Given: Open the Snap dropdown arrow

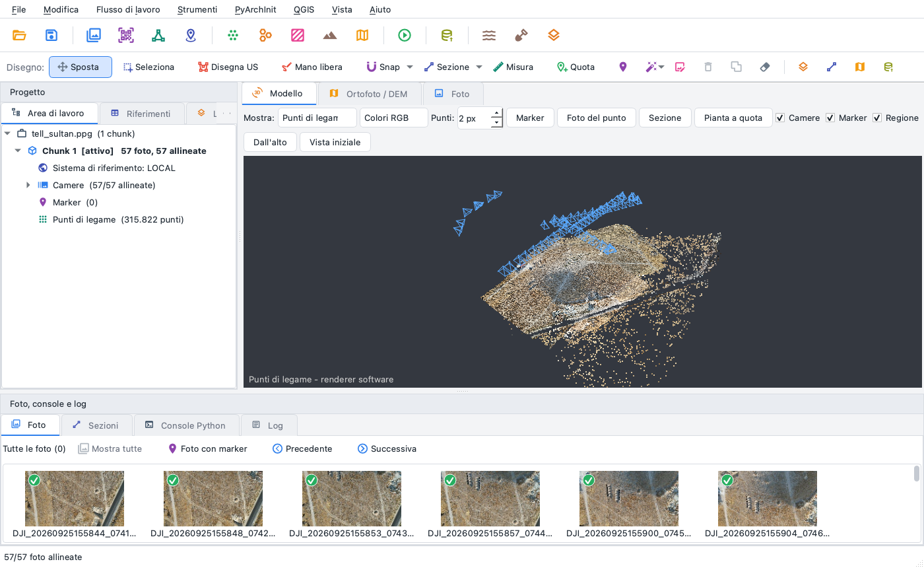Looking at the screenshot, I should pyautogui.click(x=409, y=67).
